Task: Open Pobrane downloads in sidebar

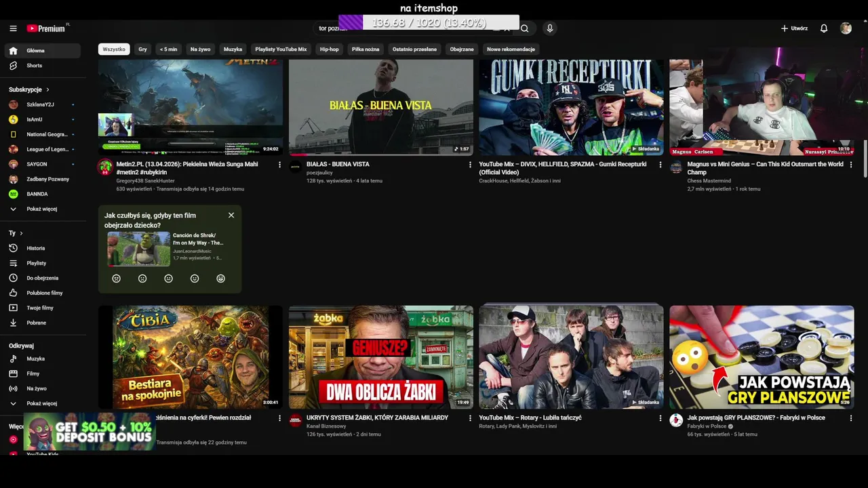Action: tap(43, 323)
